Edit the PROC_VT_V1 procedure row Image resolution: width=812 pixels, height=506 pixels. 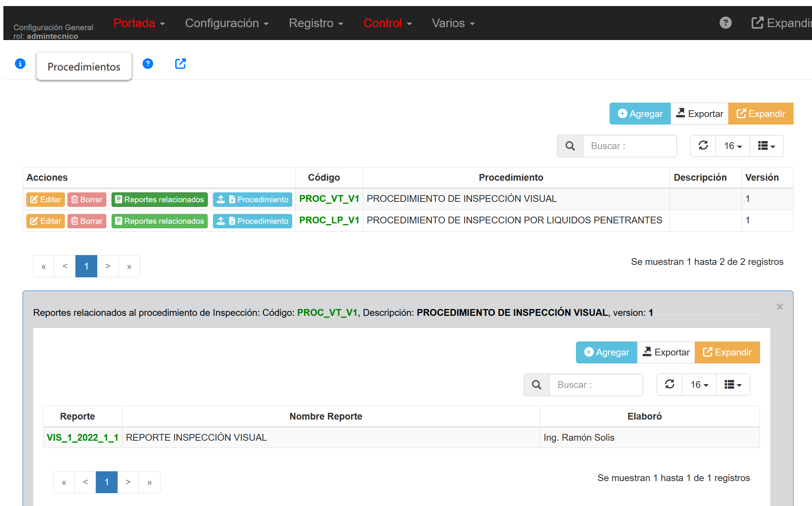tap(46, 200)
